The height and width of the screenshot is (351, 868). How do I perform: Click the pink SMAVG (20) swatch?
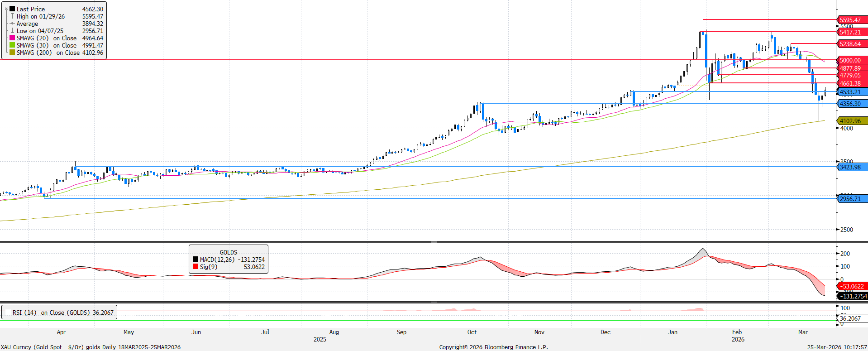(x=12, y=38)
